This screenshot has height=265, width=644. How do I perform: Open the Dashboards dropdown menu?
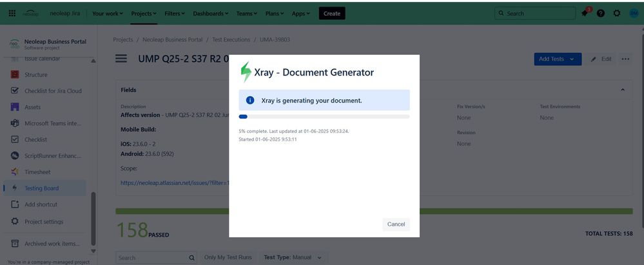tap(211, 14)
